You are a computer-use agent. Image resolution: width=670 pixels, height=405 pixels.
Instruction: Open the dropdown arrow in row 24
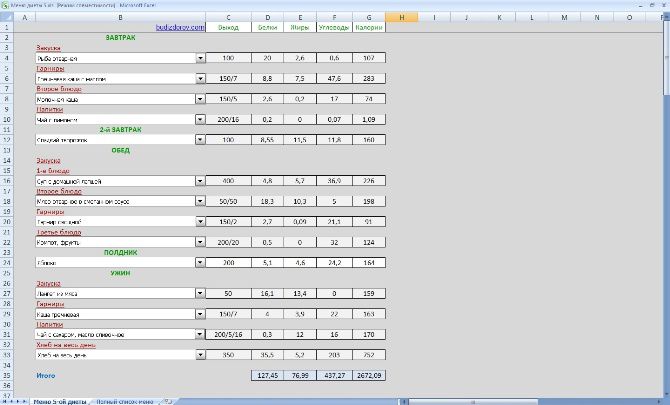click(199, 262)
